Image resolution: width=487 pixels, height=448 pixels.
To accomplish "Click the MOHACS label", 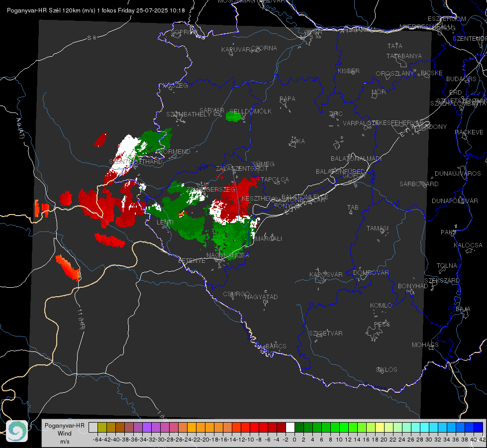I will pyautogui.click(x=425, y=345).
